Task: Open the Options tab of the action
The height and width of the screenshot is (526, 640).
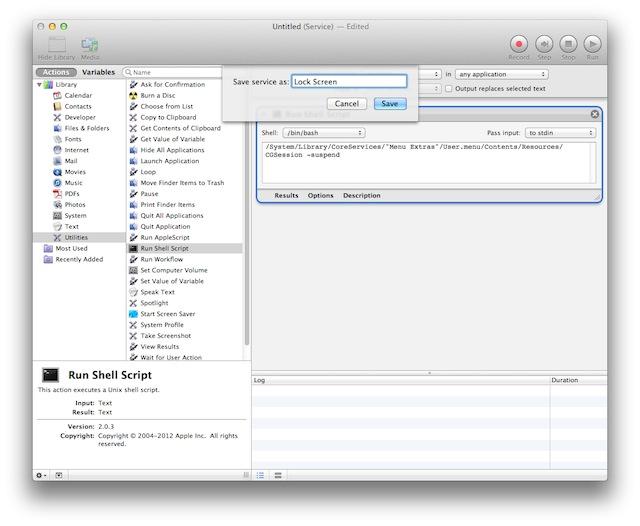Action: pyautogui.click(x=320, y=196)
